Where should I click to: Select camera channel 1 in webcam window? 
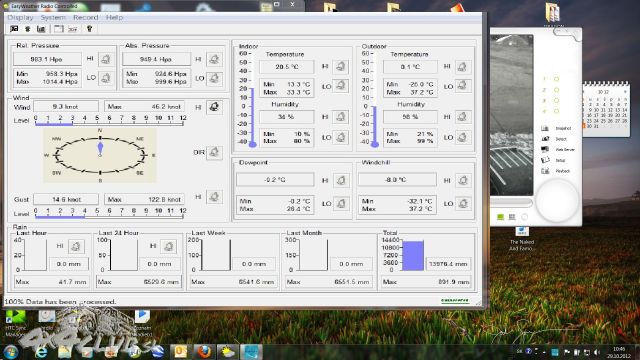[x=556, y=79]
